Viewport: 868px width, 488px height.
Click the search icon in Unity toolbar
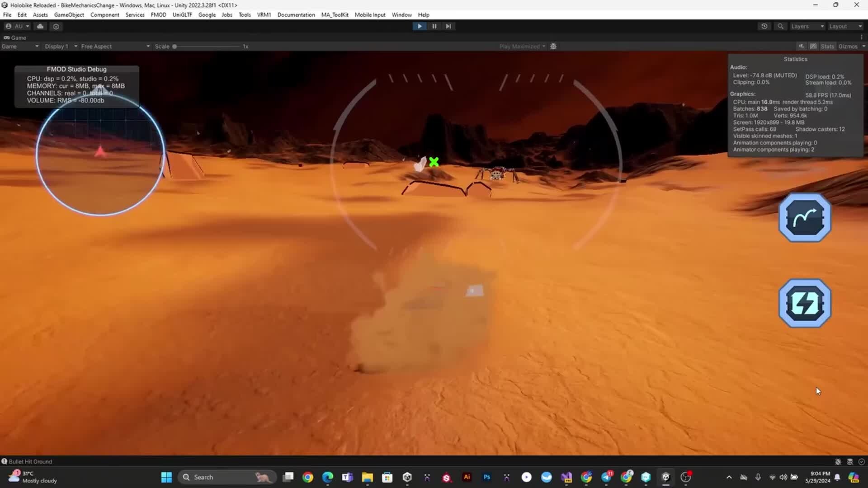(x=780, y=26)
